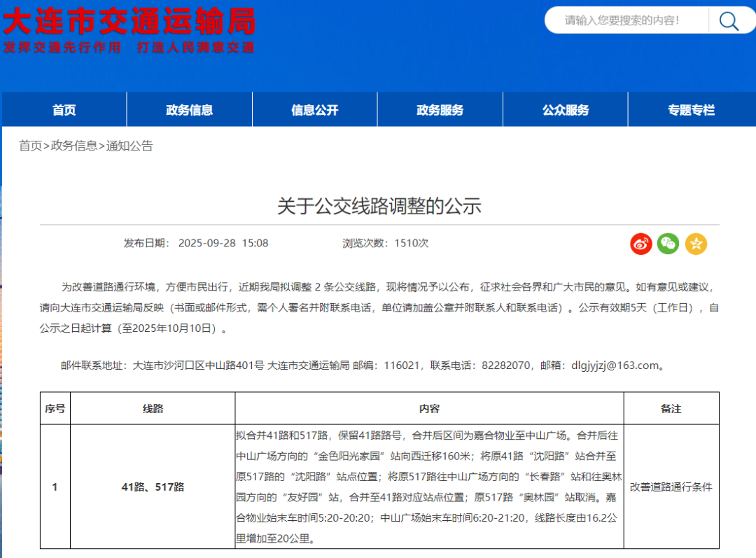756x558 pixels.
Task: Click 政务信息 in the breadcrumb trail
Action: point(74,146)
